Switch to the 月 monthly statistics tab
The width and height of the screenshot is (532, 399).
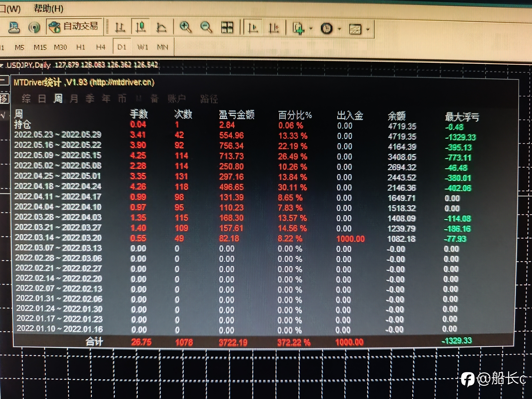(x=74, y=99)
